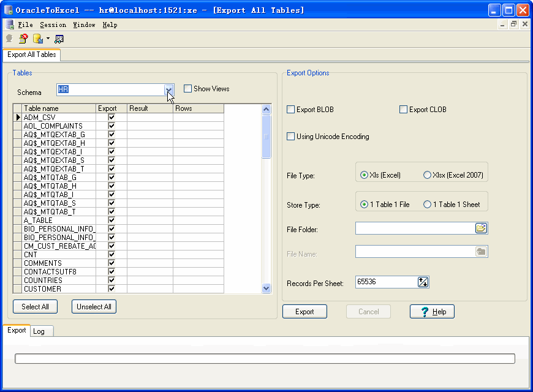Toggle Using Unicode Encoding checkbox

point(290,137)
